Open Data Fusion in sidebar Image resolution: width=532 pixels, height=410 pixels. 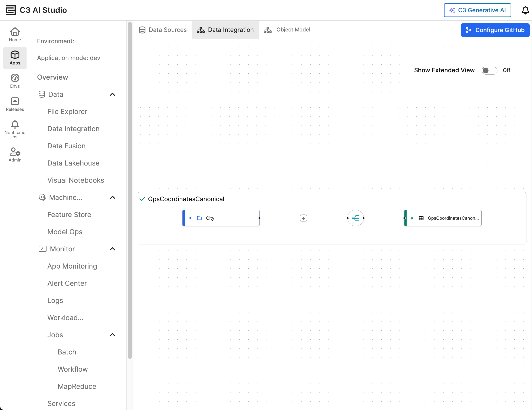point(66,146)
